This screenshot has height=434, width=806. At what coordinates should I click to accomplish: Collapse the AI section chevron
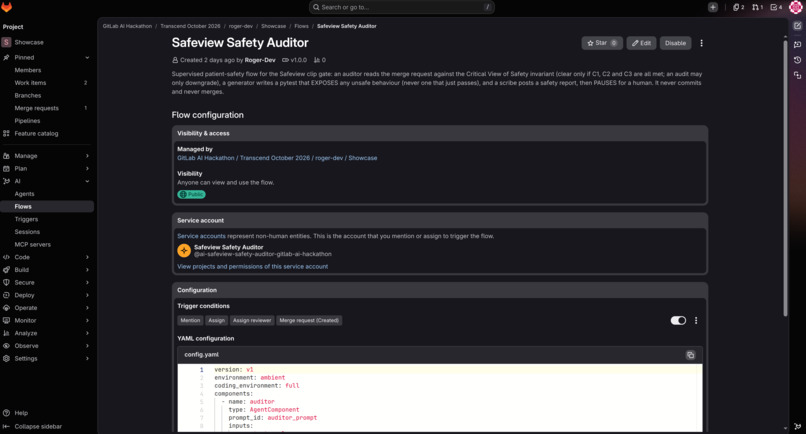click(x=87, y=181)
